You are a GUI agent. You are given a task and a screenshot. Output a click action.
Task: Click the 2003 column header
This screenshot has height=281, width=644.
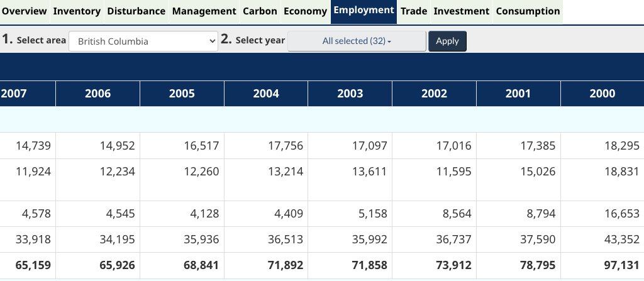pyautogui.click(x=350, y=93)
